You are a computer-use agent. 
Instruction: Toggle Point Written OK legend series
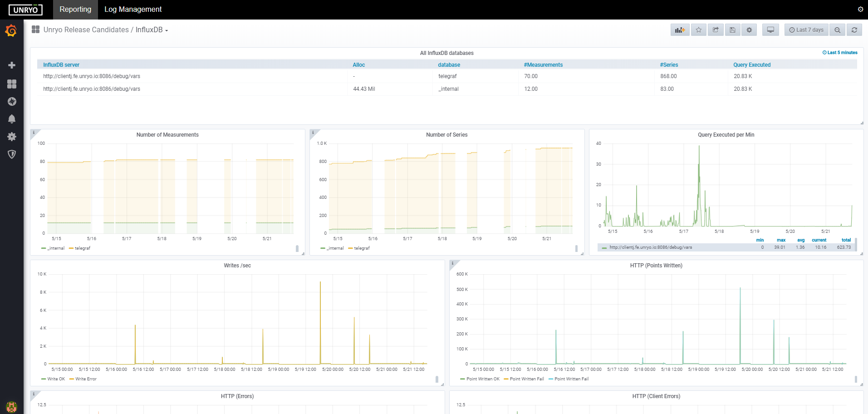coord(483,379)
